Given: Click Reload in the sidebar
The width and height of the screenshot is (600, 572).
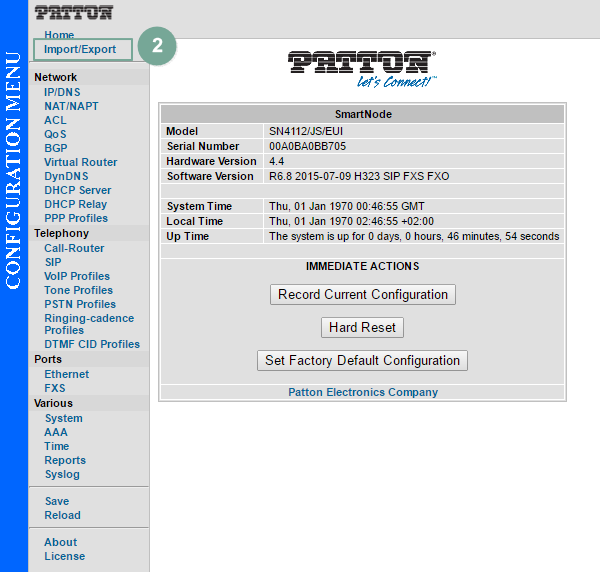Looking at the screenshot, I should click(x=62, y=515).
